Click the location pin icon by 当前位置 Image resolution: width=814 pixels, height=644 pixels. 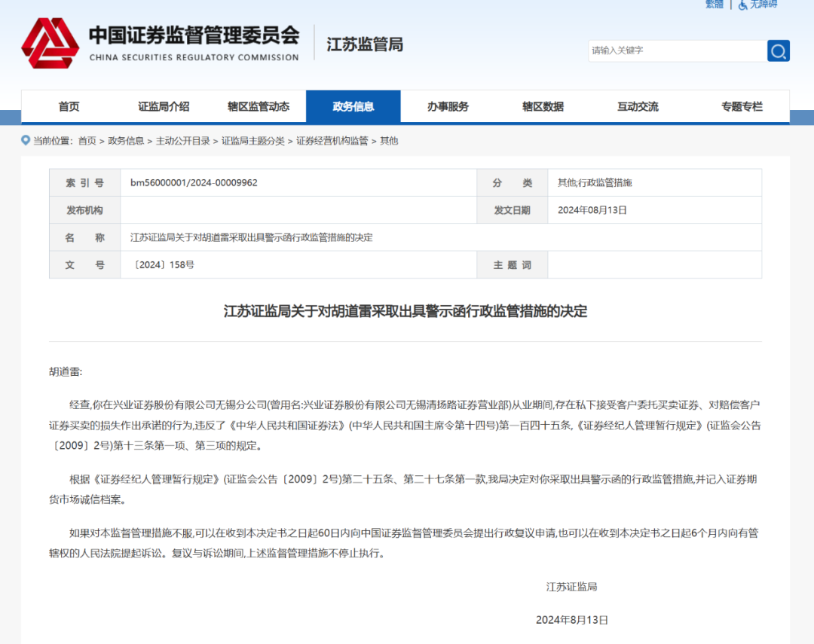[x=26, y=141]
